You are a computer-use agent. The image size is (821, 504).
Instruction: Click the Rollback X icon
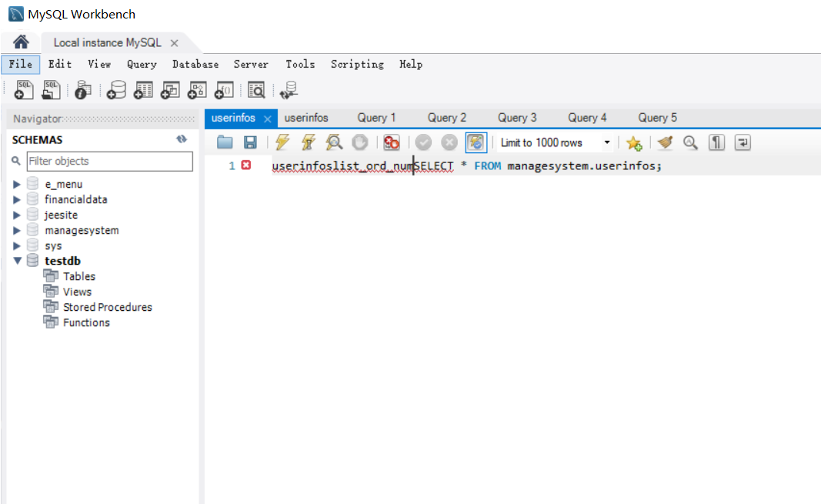(449, 142)
